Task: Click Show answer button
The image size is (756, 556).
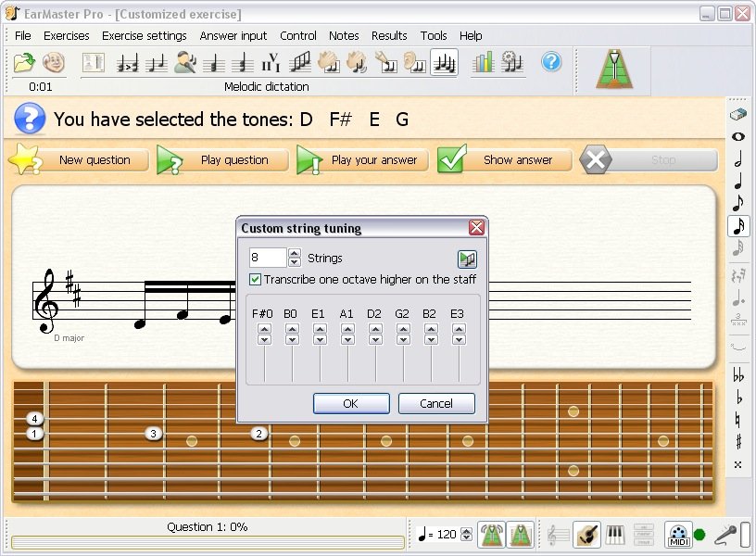Action: 504,159
